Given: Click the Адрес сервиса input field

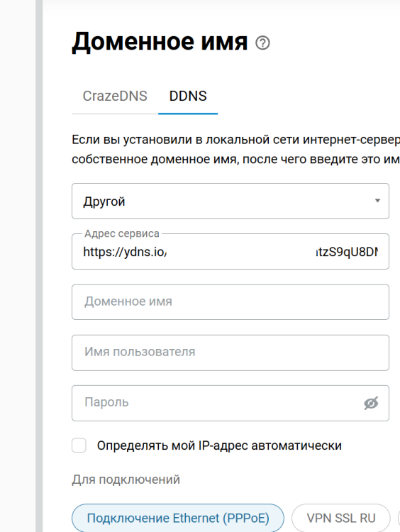Looking at the screenshot, I should pos(230,252).
